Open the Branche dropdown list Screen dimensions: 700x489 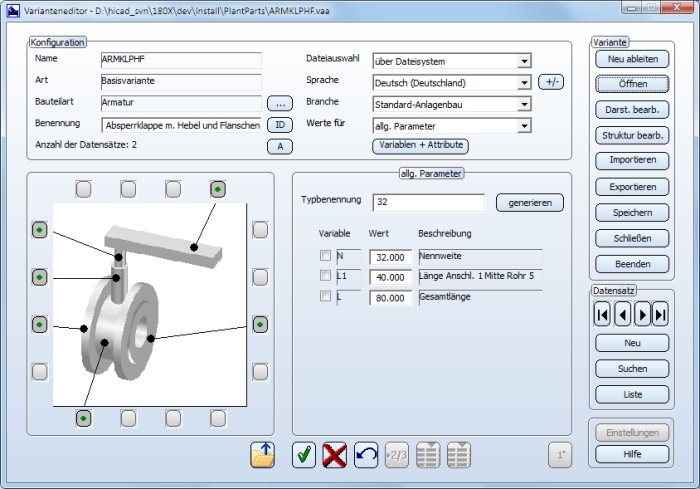pos(524,104)
